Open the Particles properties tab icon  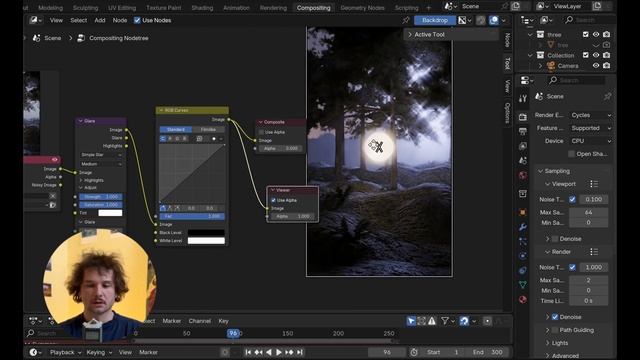(523, 241)
